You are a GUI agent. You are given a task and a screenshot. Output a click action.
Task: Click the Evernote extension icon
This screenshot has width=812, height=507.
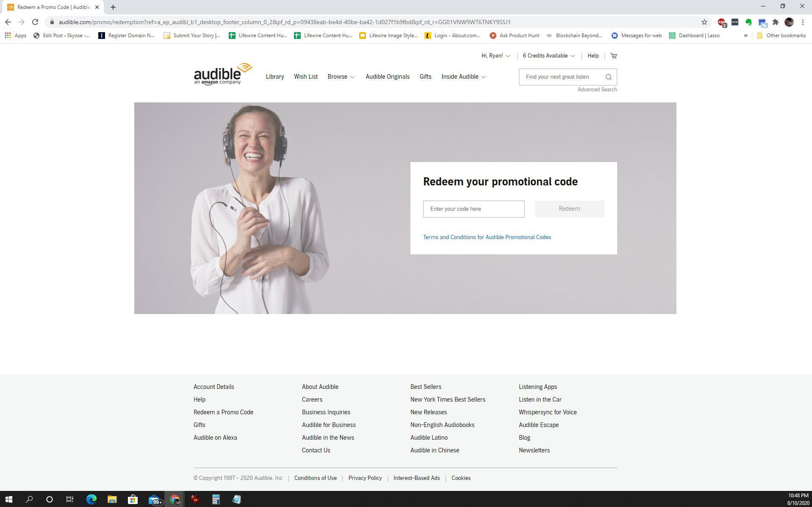pos(748,22)
